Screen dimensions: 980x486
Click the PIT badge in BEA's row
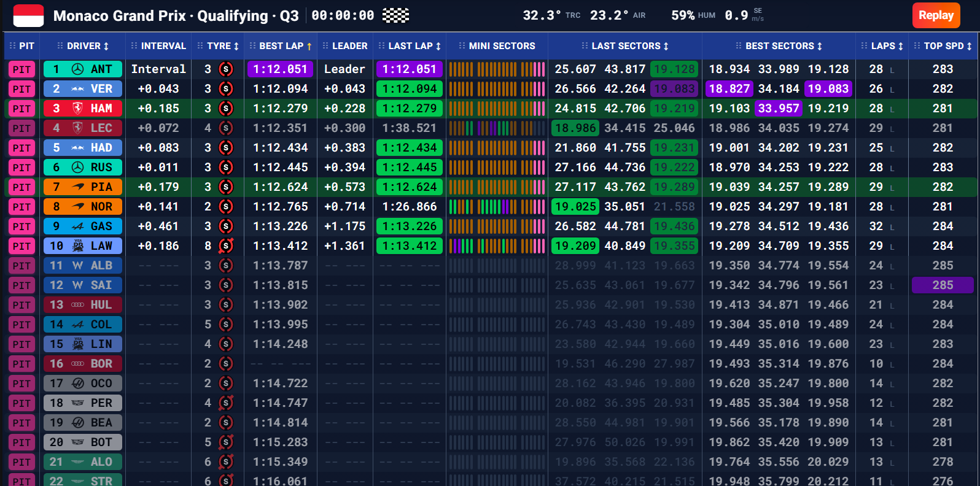22,423
